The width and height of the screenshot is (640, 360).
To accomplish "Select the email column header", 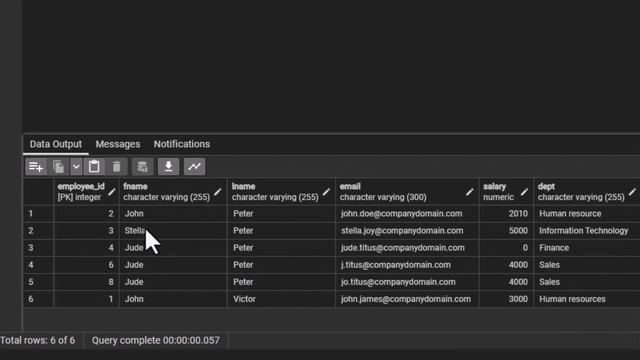I will click(407, 191).
